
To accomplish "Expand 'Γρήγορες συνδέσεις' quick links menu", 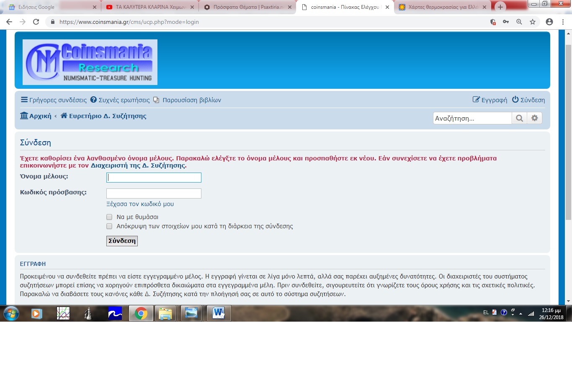I will click(x=54, y=100).
